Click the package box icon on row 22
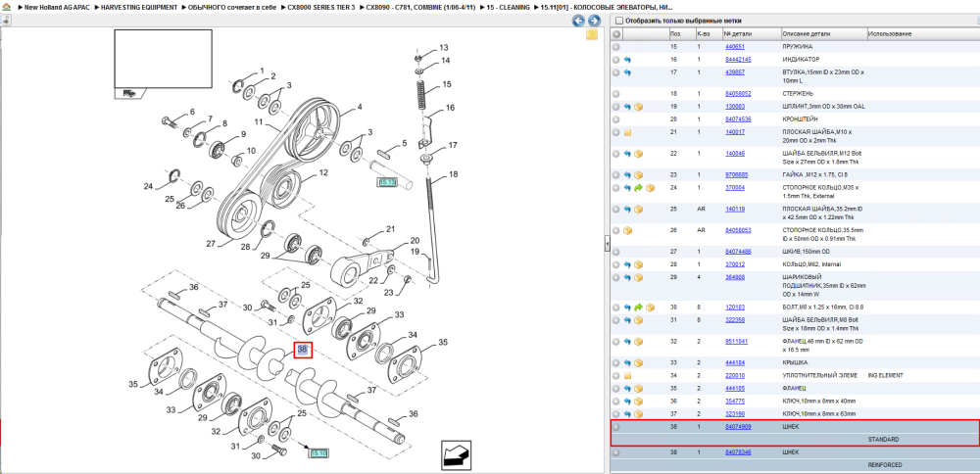980x474 pixels. pos(638,154)
